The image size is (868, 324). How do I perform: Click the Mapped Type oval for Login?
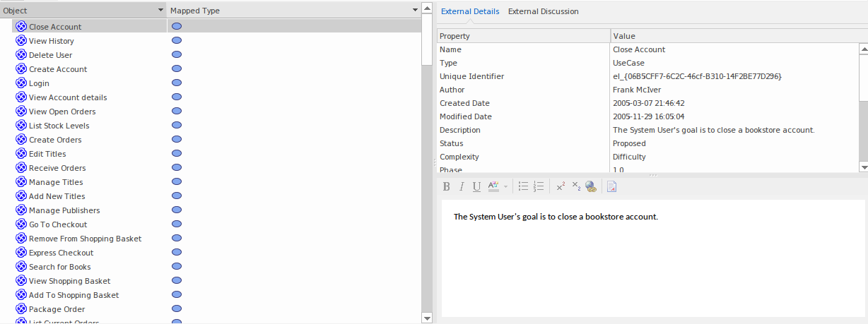pos(177,83)
